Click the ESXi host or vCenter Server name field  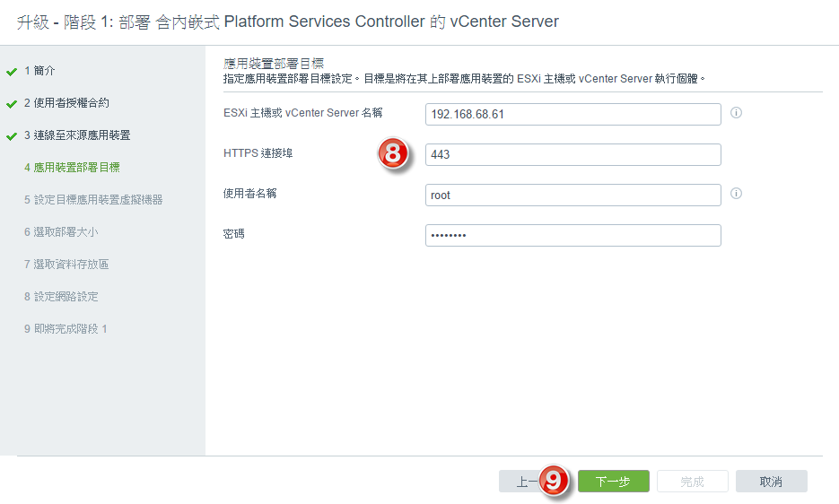[573, 115]
